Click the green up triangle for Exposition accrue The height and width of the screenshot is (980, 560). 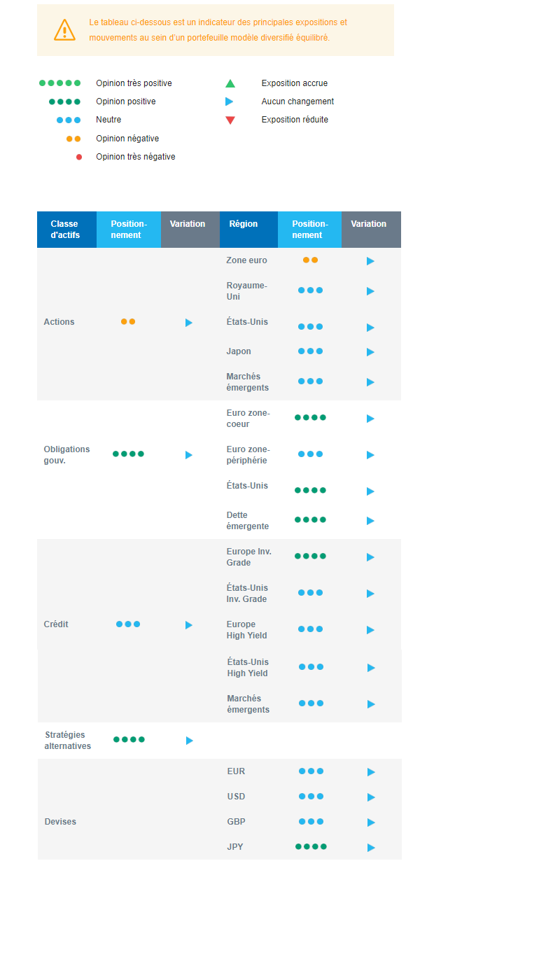[230, 83]
